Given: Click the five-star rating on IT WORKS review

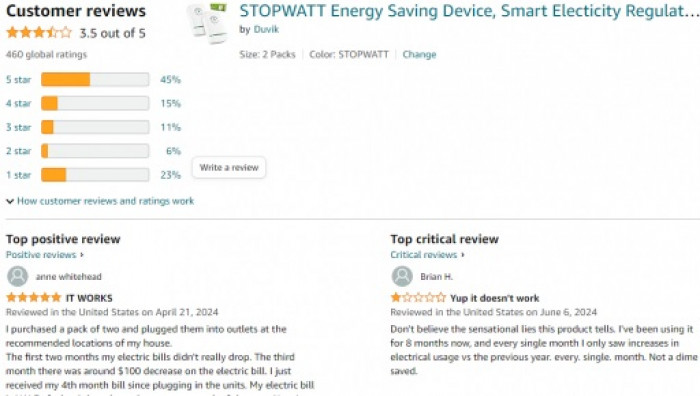Looking at the screenshot, I should 33,297.
